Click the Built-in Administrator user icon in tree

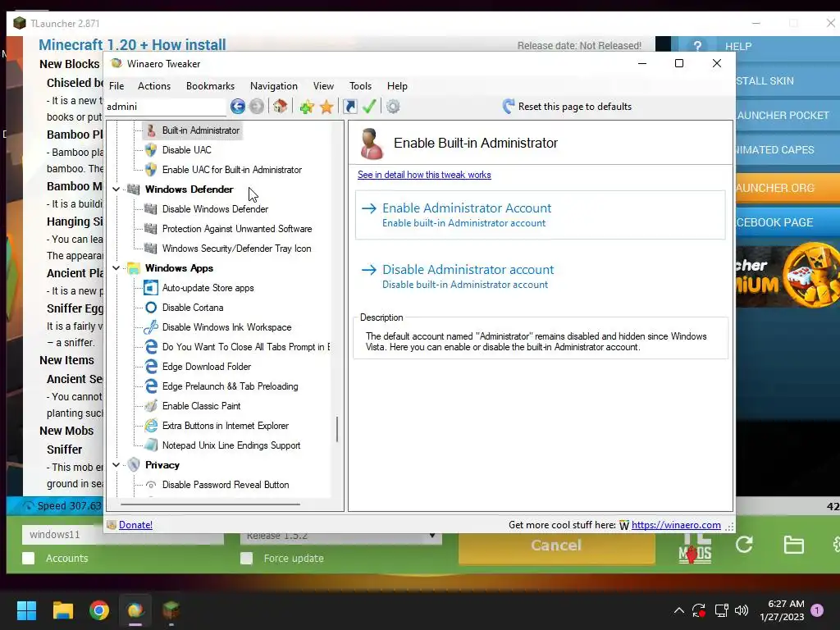(x=151, y=130)
